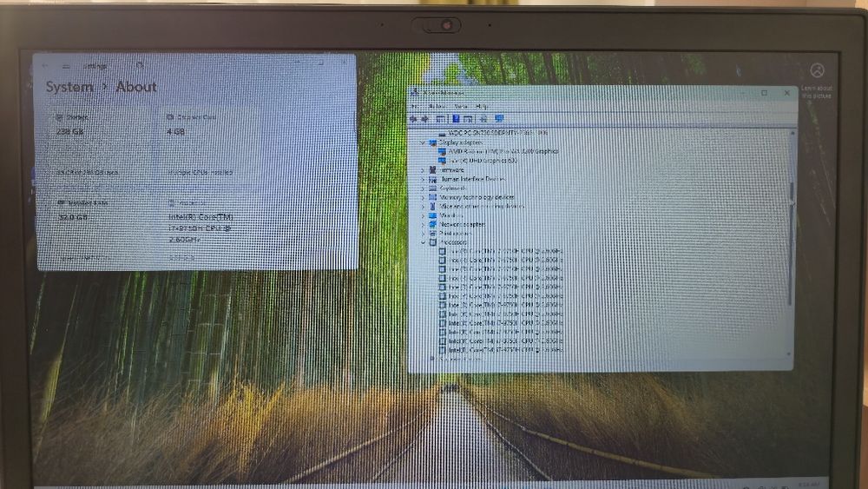Select the topmost Intel Core i7 processor entry

(506, 251)
